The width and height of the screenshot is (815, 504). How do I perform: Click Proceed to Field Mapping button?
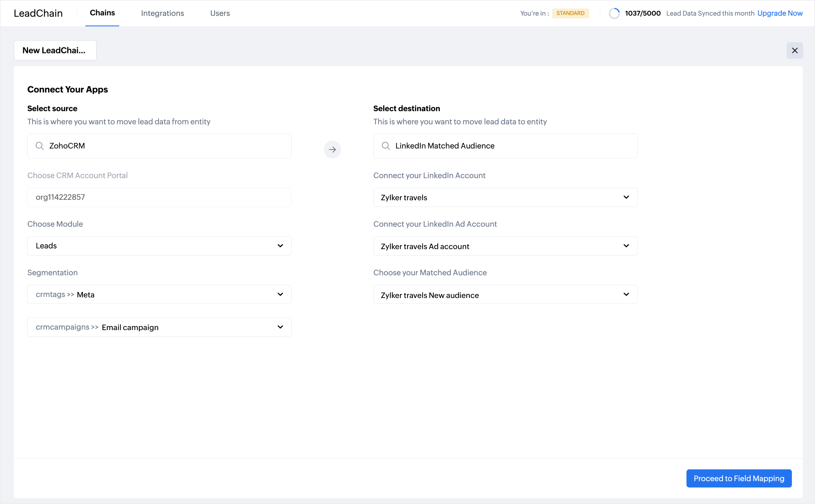pyautogui.click(x=739, y=478)
